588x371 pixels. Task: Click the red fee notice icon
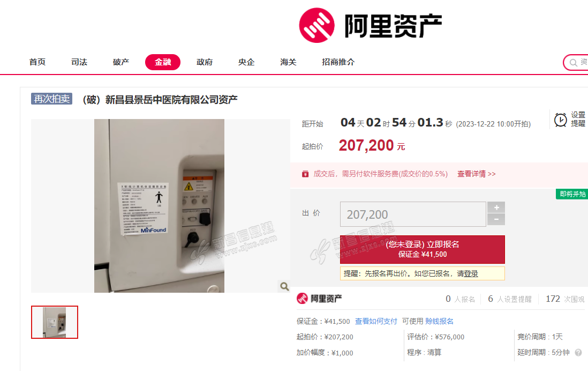[x=305, y=174]
